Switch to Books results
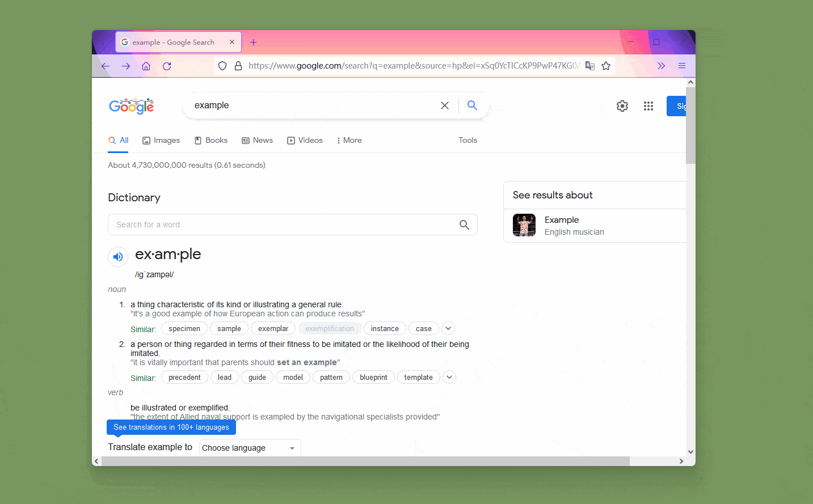Image resolution: width=813 pixels, height=504 pixels. [x=211, y=141]
